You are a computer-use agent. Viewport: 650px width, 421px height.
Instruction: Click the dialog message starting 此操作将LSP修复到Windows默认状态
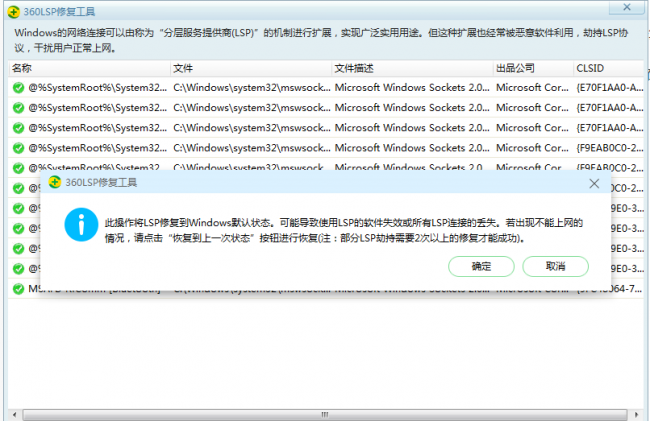point(344,230)
